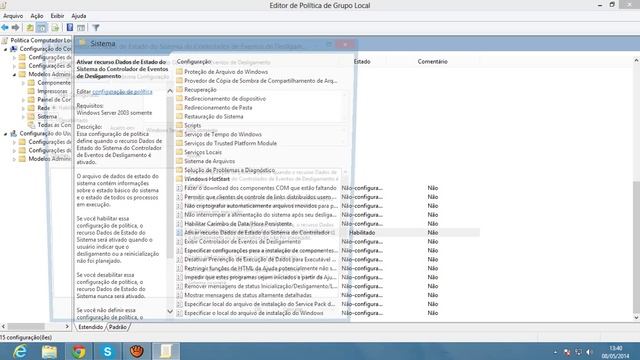The image size is (640, 360).
Task: Click the console tree horizontal scrollbar right arrow
Action: 67,327
